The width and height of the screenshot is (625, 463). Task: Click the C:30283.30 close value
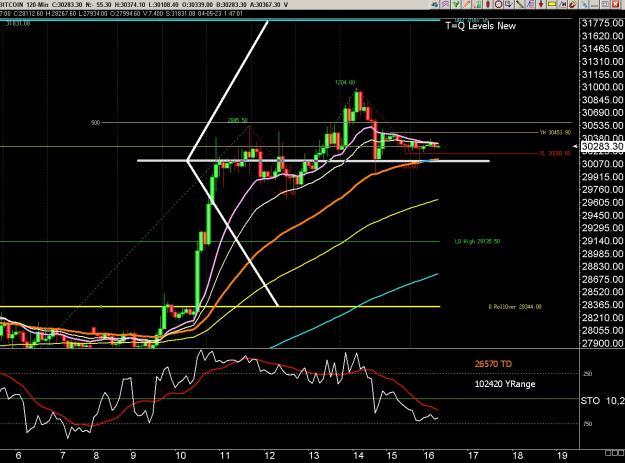coord(67,5)
